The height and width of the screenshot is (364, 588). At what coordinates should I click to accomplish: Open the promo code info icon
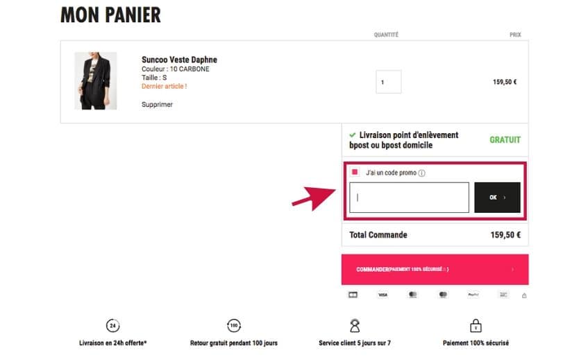[x=421, y=173]
